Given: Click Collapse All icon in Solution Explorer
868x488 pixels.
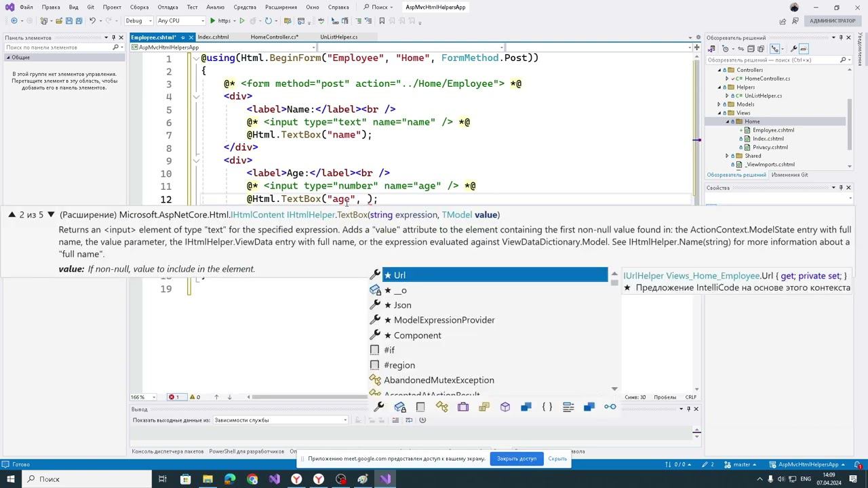Looking at the screenshot, I should tap(749, 49).
